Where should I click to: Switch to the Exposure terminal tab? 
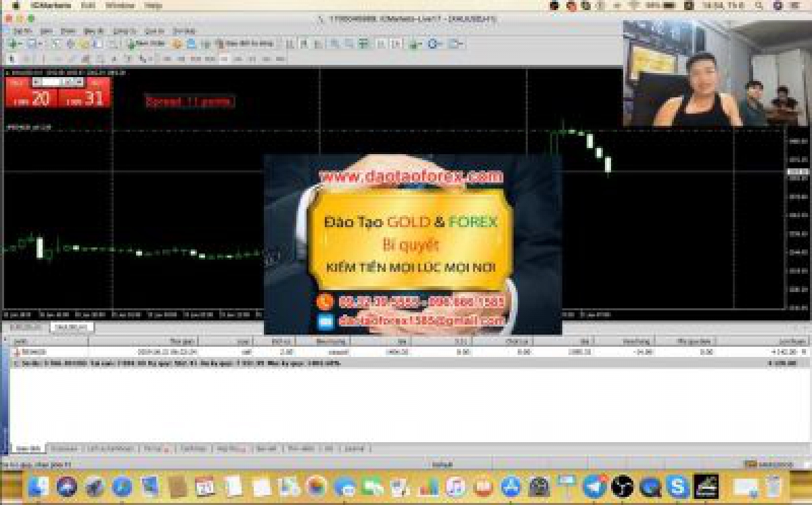tap(63, 448)
